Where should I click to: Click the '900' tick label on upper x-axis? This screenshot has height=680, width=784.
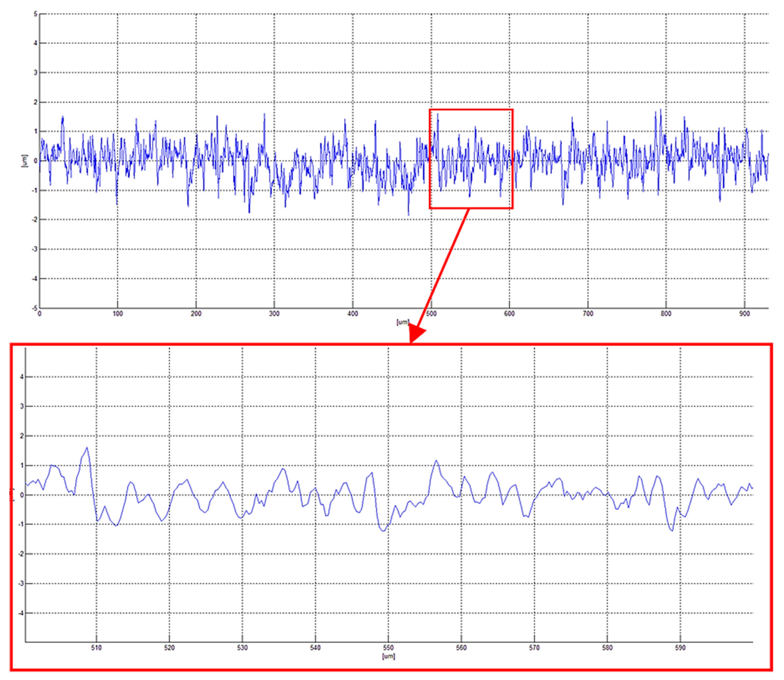tap(744, 314)
